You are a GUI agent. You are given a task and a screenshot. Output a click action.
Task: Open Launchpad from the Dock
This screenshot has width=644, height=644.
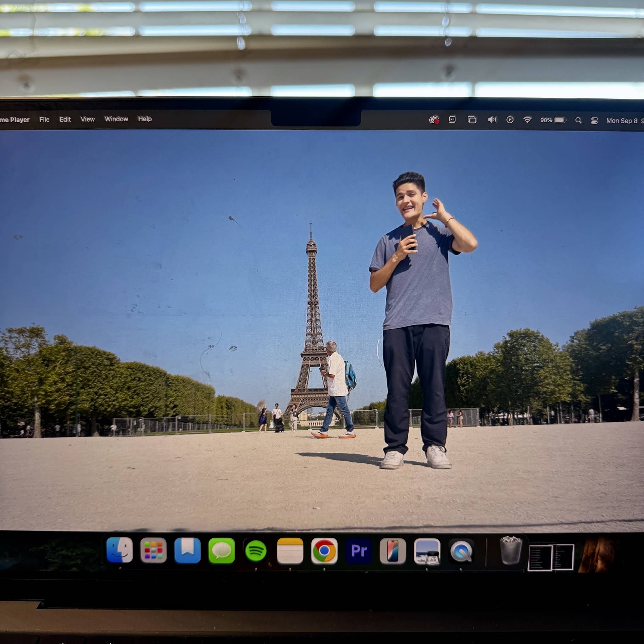pyautogui.click(x=153, y=550)
